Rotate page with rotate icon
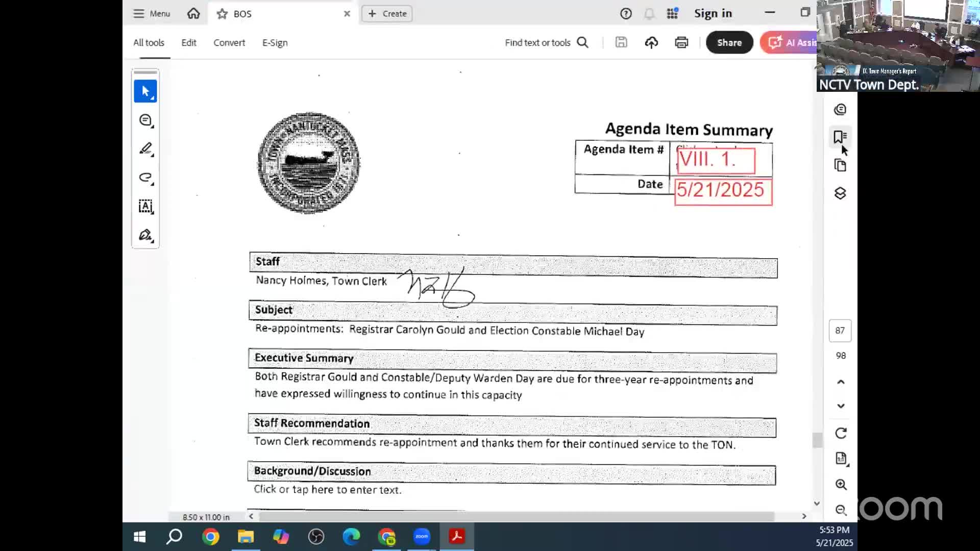The image size is (980, 551). pos(841,433)
